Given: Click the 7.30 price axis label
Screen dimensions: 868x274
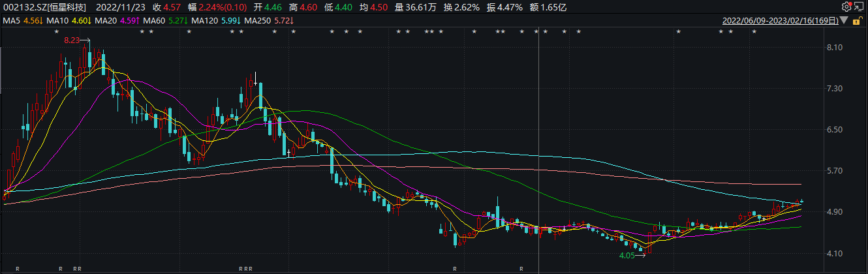Looking at the screenshot, I should [x=835, y=89].
